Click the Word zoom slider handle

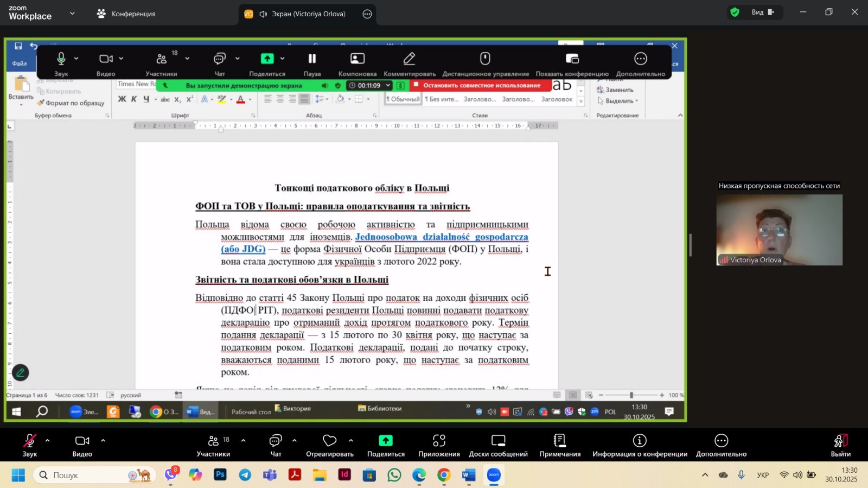(x=631, y=395)
